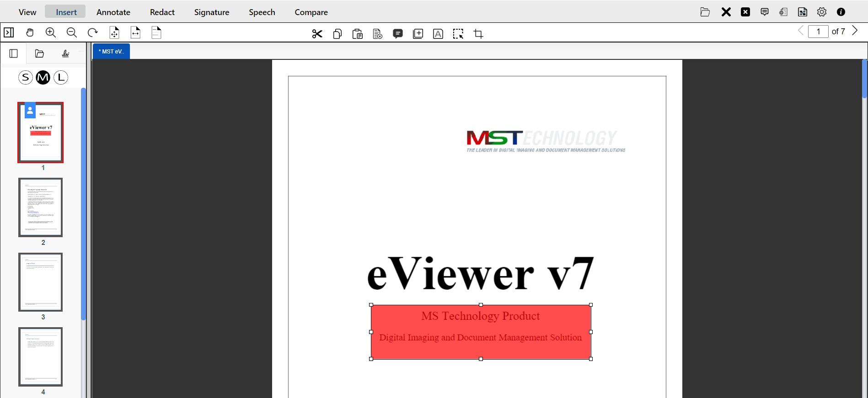Select the red 'MS Technology Product' annotation box

(481, 332)
